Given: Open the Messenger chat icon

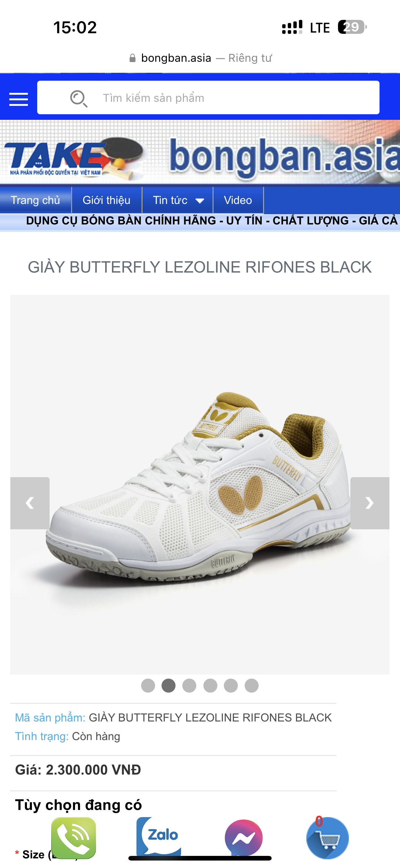Looking at the screenshot, I should 244,838.
